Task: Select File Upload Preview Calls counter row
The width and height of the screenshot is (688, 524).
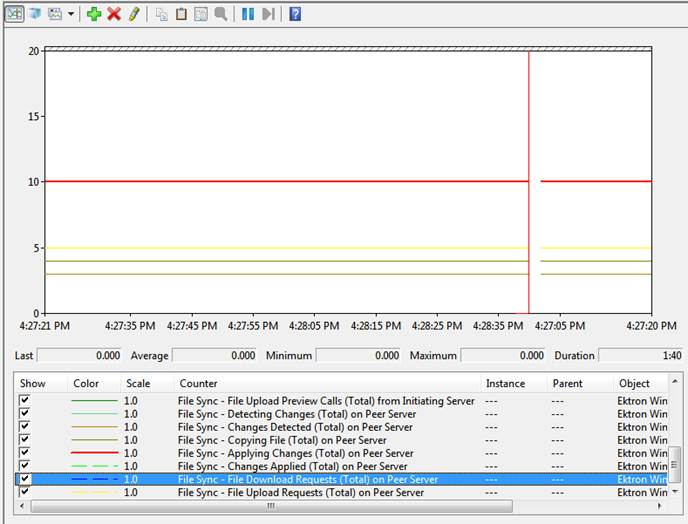Action: (341, 401)
